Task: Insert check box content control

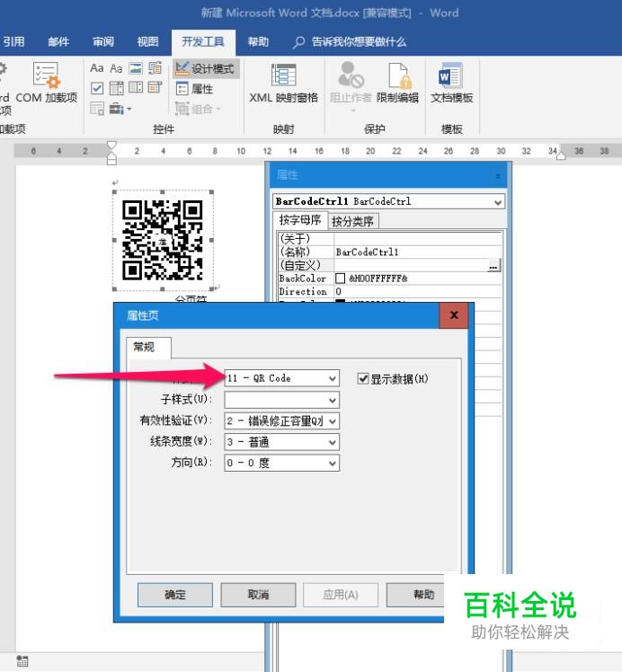Action: point(97,88)
